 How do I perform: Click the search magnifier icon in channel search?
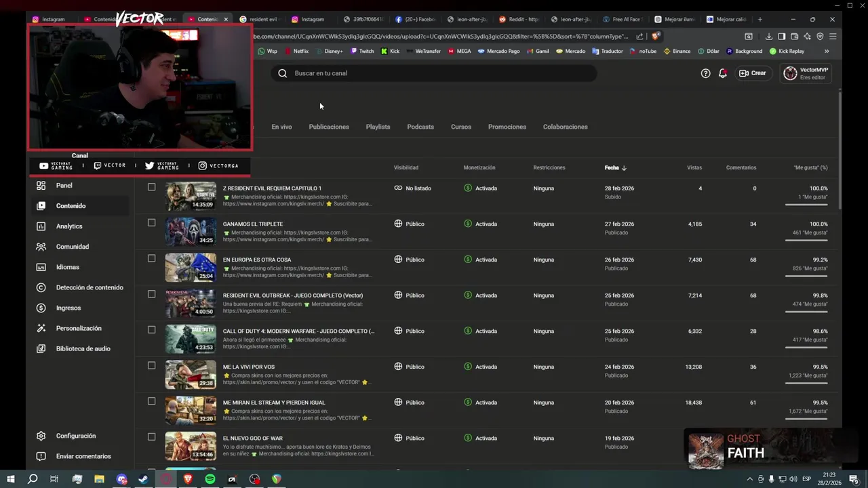point(283,73)
